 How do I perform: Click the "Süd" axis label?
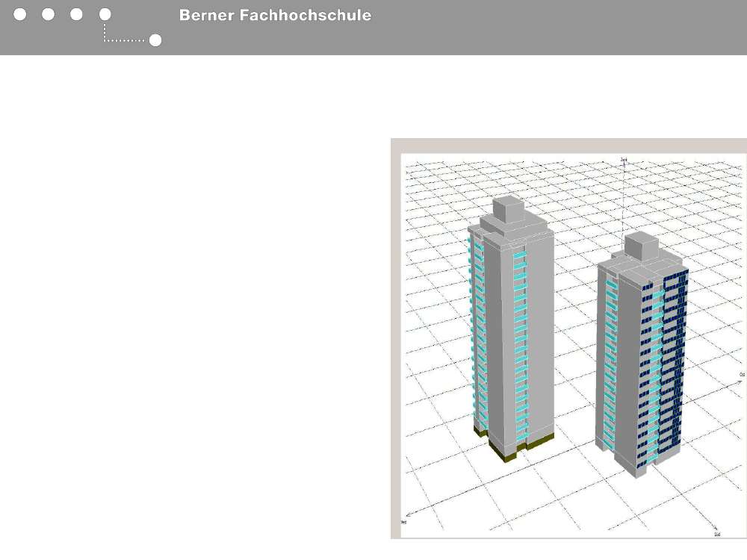pyautogui.click(x=717, y=535)
